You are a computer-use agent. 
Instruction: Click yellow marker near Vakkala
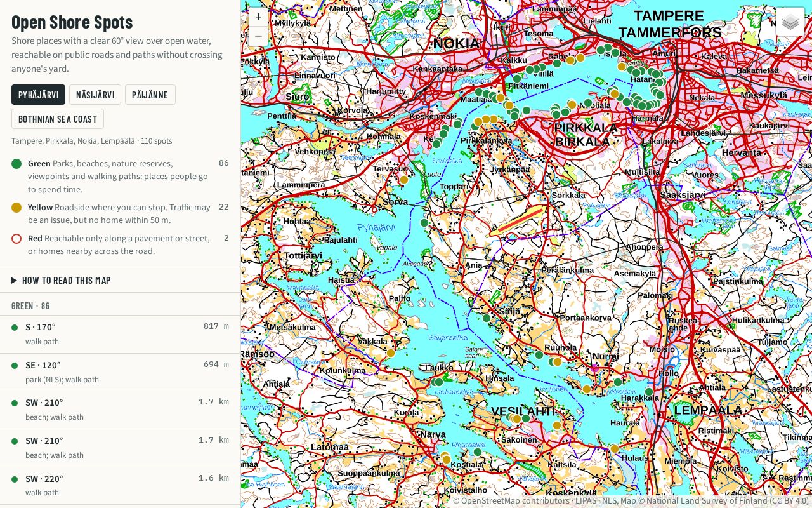pos(391,353)
